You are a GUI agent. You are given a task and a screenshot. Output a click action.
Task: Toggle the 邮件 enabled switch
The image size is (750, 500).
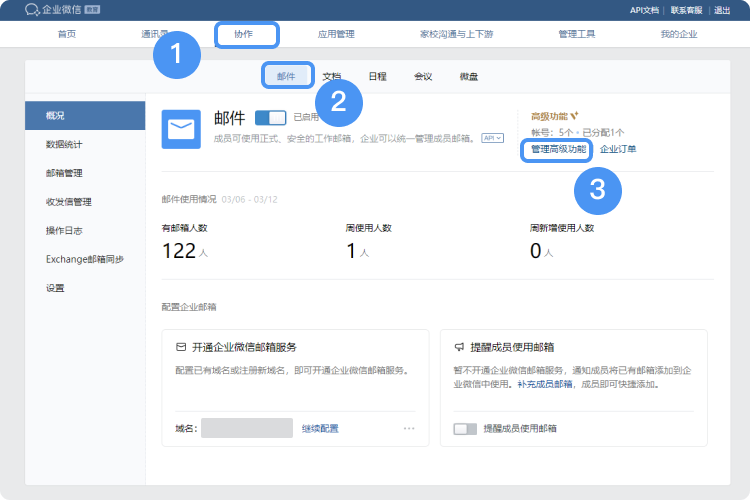pyautogui.click(x=270, y=117)
